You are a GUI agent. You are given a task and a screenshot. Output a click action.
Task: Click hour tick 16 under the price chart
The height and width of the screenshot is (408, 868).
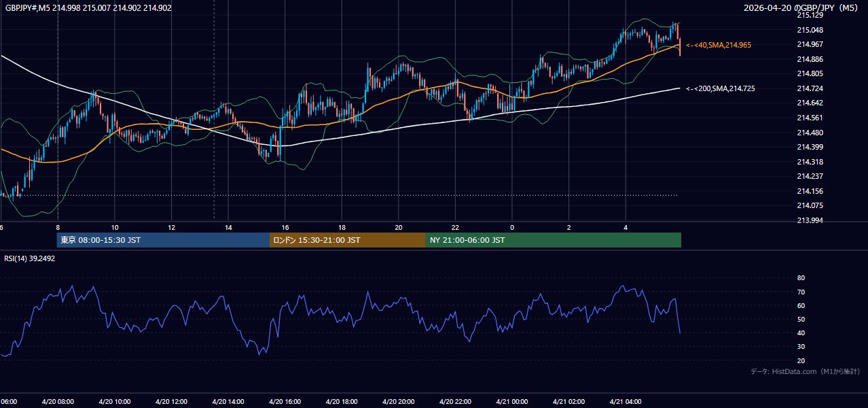click(285, 228)
